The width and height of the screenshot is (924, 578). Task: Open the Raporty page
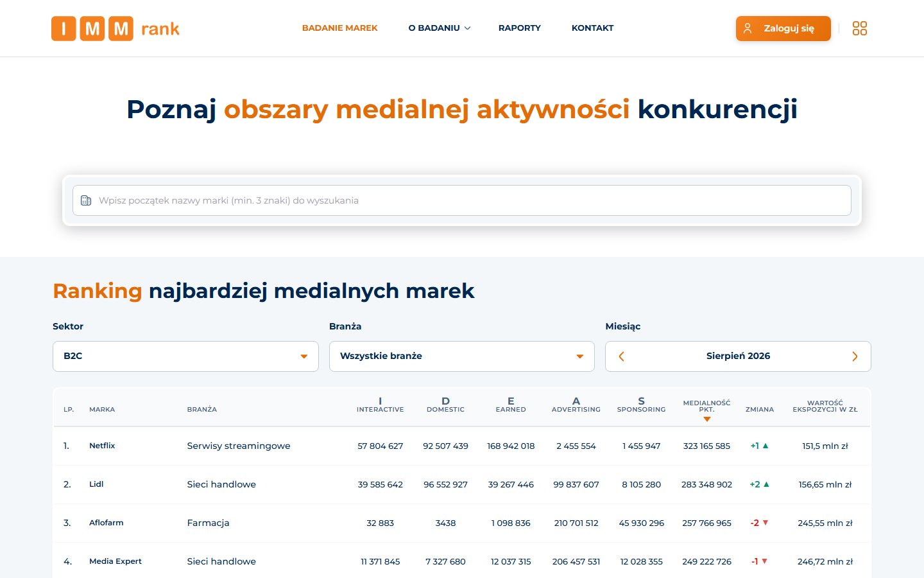520,28
